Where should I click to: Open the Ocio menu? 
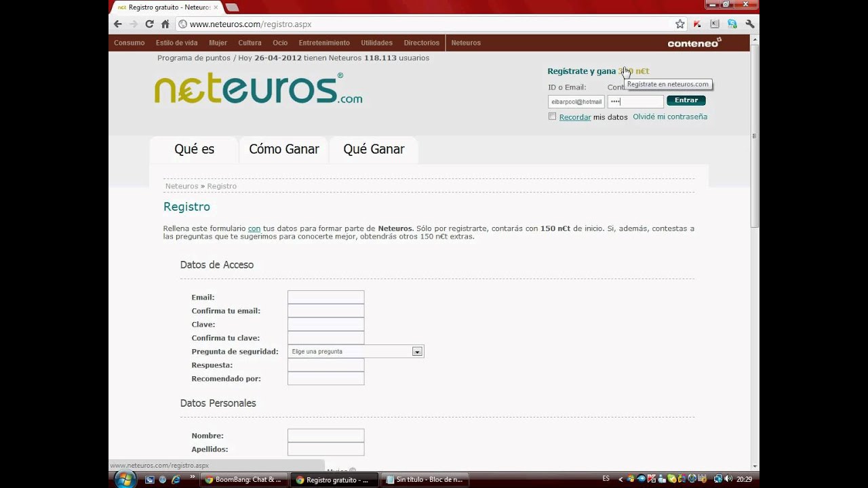280,43
